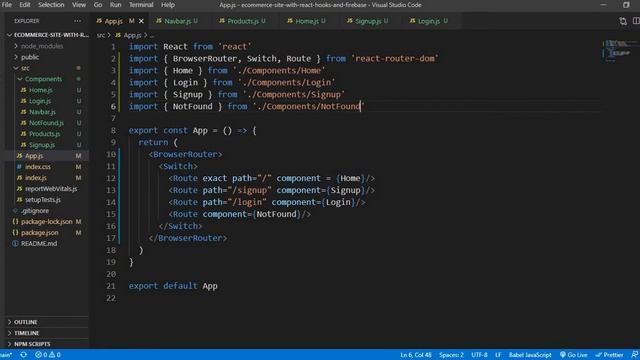Switch to the Navbar.js tab
This screenshot has height=360, width=640.
coord(177,21)
